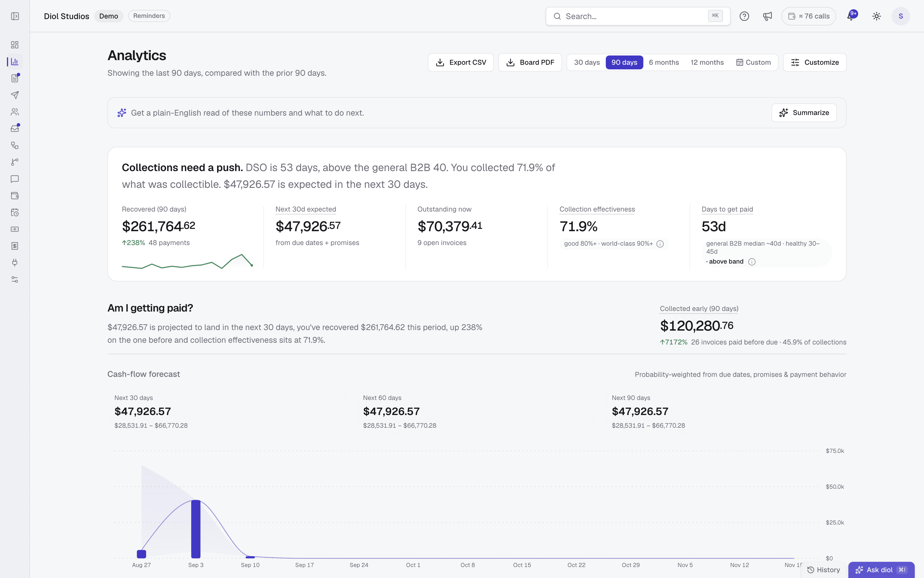Click the Days to get paid label
The image size is (924, 578).
(727, 209)
